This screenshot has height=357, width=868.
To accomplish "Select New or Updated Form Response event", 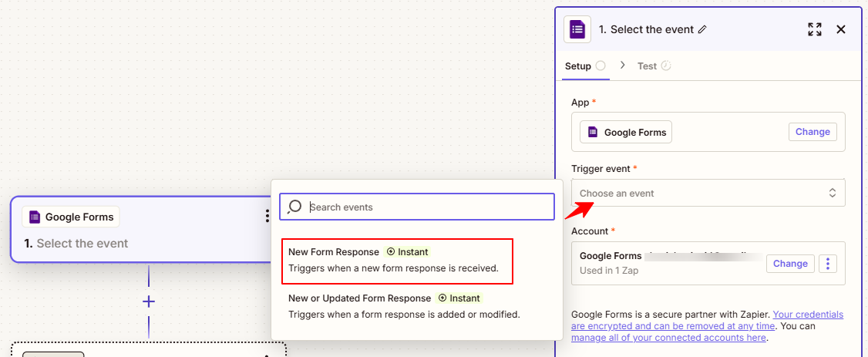I will [x=404, y=306].
